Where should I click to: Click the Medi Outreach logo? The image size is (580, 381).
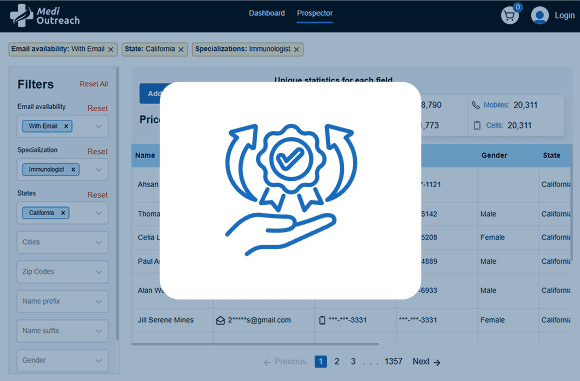[45, 16]
